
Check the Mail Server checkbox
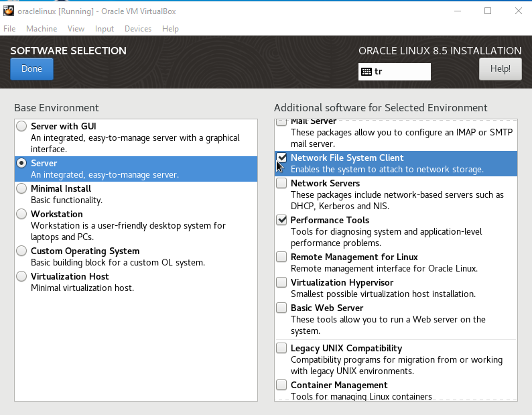point(281,122)
